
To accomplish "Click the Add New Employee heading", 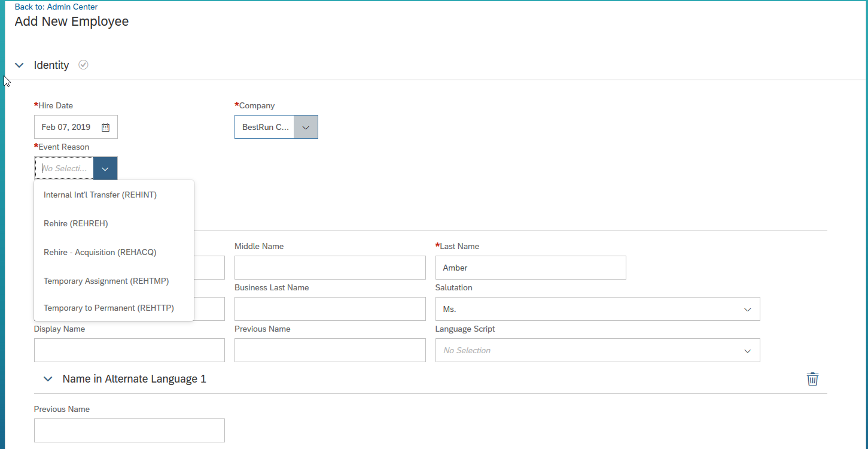I will pyautogui.click(x=72, y=22).
